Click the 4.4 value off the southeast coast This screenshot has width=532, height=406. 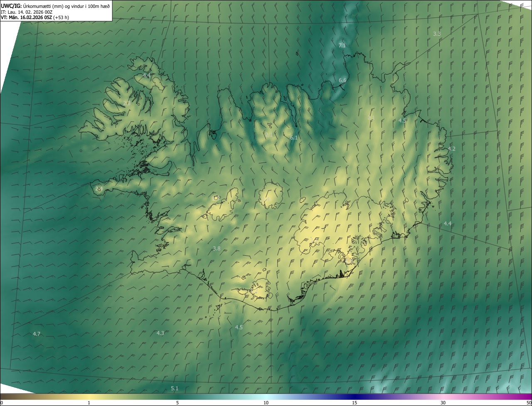tap(447, 223)
